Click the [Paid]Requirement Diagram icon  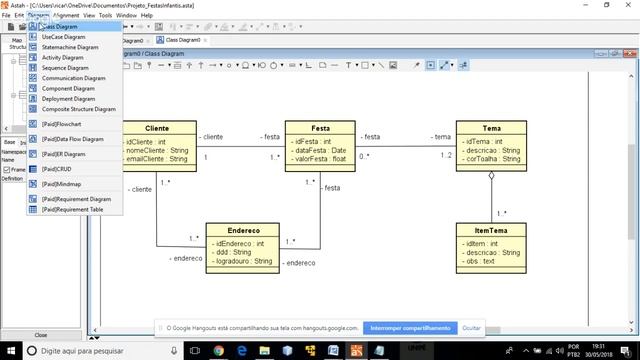[x=33, y=199]
